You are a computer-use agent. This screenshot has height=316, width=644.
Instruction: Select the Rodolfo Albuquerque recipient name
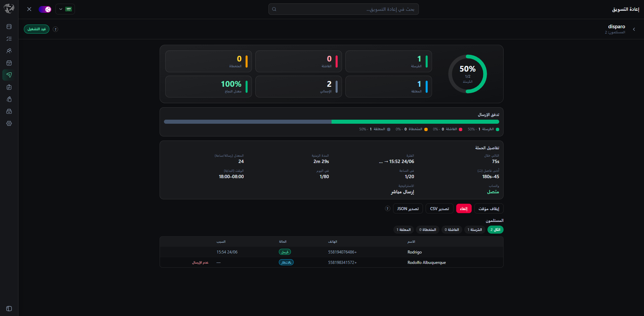click(x=427, y=263)
